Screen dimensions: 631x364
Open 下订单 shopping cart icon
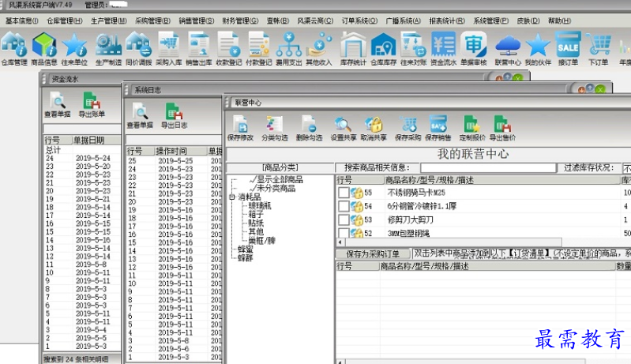[598, 49]
